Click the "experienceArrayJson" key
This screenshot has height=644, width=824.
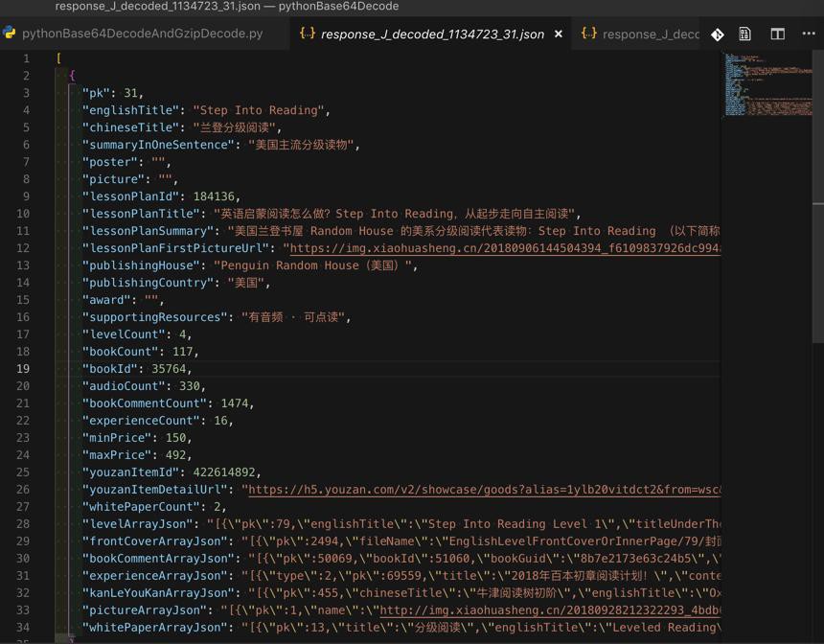pyautogui.click(x=154, y=576)
